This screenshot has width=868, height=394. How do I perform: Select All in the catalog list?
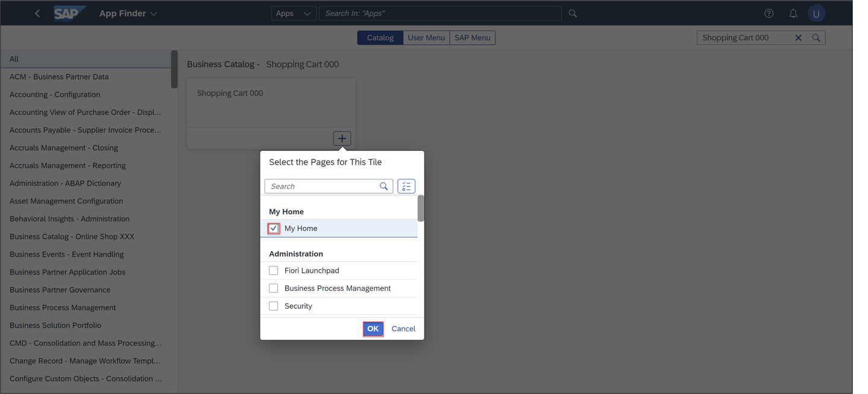[x=86, y=59]
